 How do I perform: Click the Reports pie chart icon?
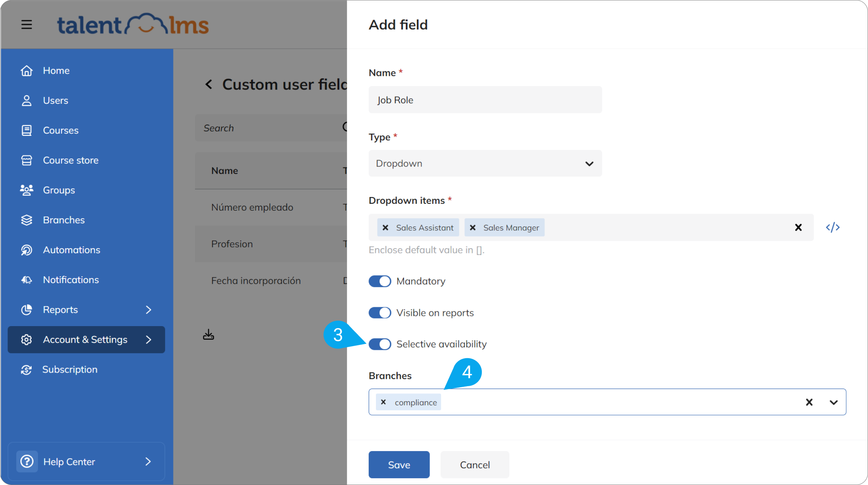(x=26, y=309)
